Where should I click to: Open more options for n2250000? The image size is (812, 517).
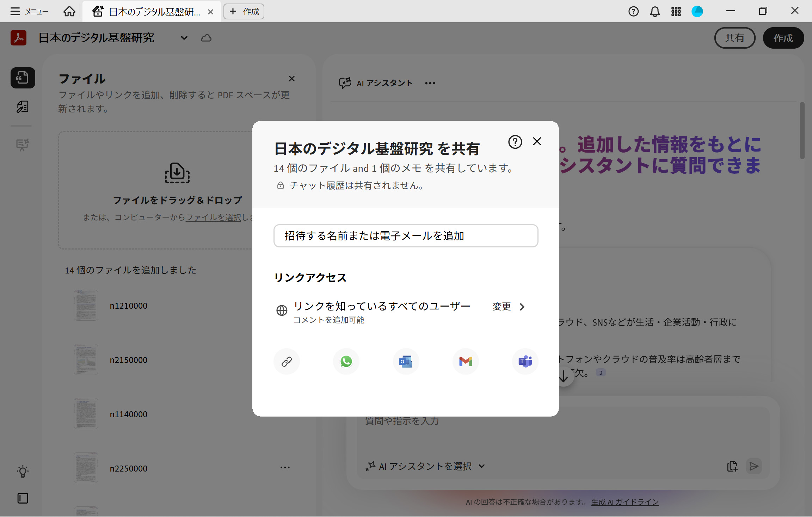coord(285,468)
